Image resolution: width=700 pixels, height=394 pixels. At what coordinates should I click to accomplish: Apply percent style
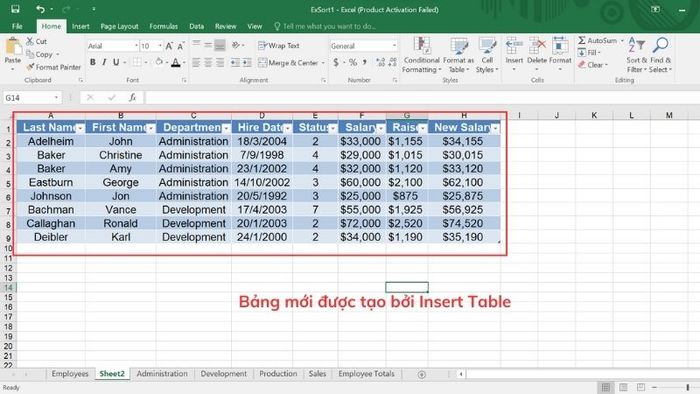point(353,62)
